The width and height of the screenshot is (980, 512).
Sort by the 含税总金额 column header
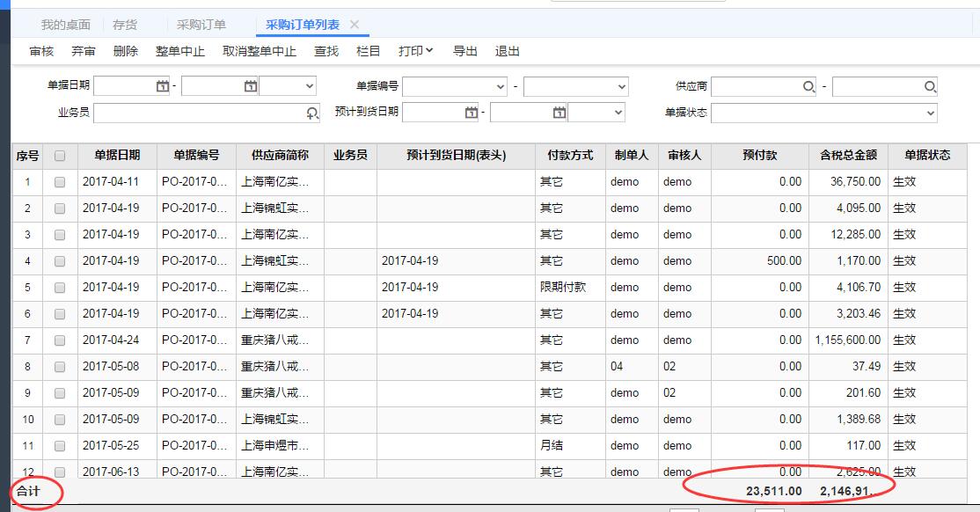tap(848, 155)
